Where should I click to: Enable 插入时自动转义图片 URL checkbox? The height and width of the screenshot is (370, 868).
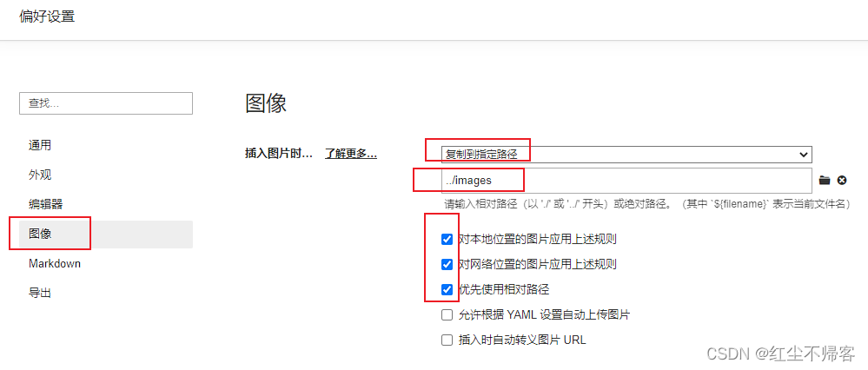coord(447,340)
